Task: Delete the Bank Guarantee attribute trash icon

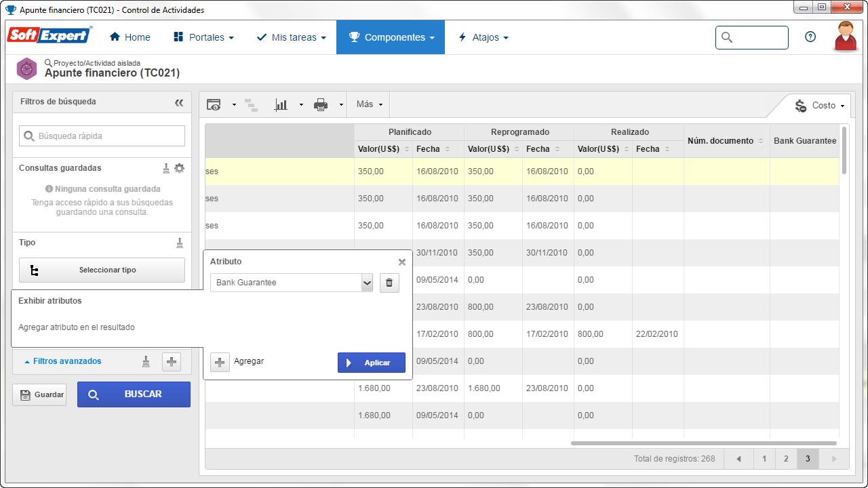Action: tap(389, 283)
